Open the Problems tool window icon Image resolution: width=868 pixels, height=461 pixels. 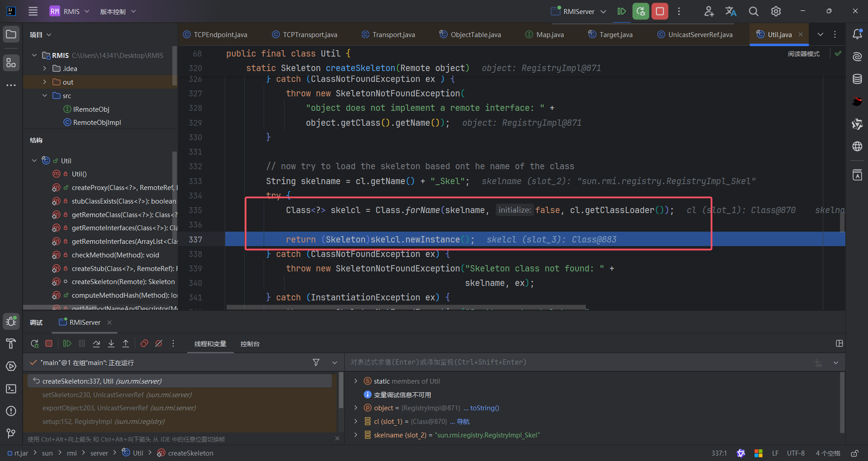point(11,411)
